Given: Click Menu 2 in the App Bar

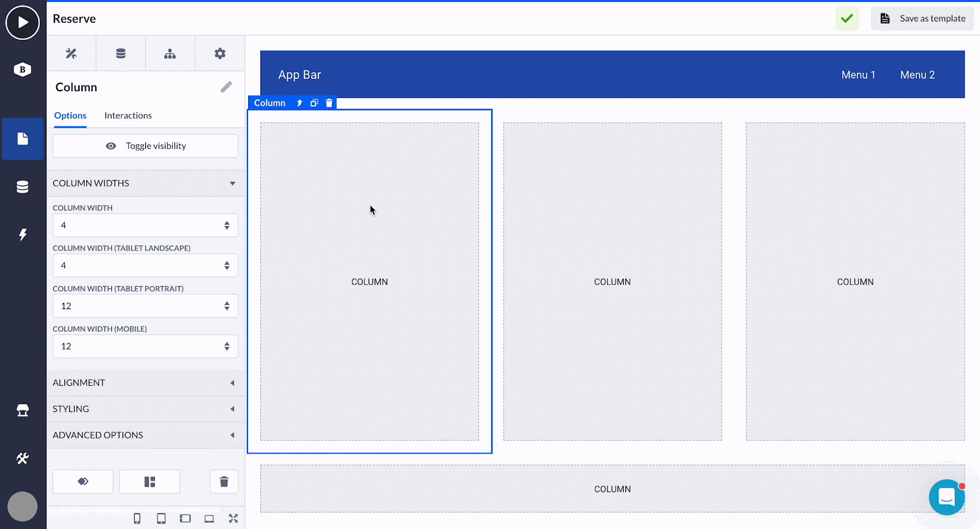Looking at the screenshot, I should (918, 75).
